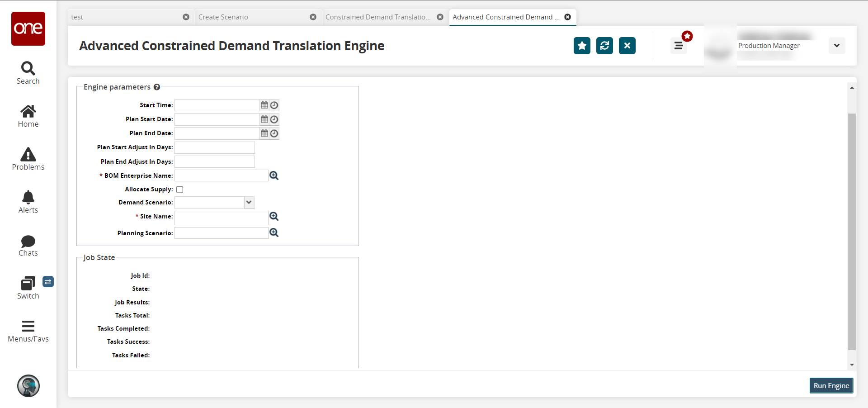This screenshot has width=868, height=408.
Task: Open the Chats speech bubble icon
Action: pyautogui.click(x=28, y=241)
